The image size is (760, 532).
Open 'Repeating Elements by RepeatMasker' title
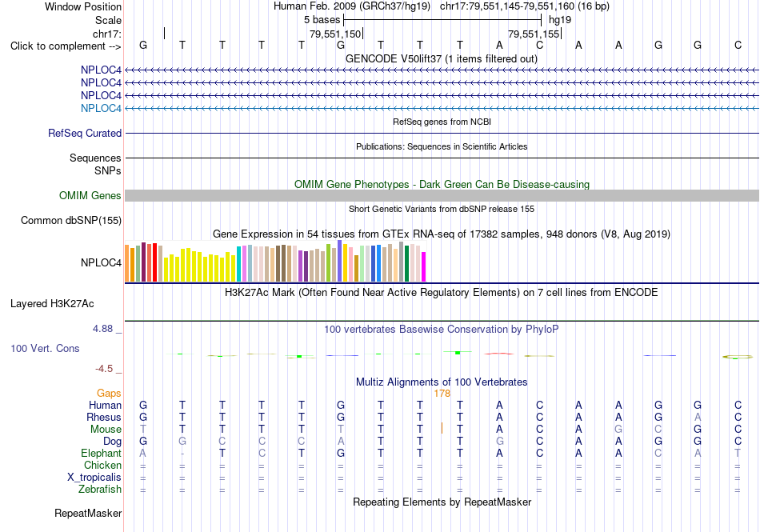coord(442,502)
